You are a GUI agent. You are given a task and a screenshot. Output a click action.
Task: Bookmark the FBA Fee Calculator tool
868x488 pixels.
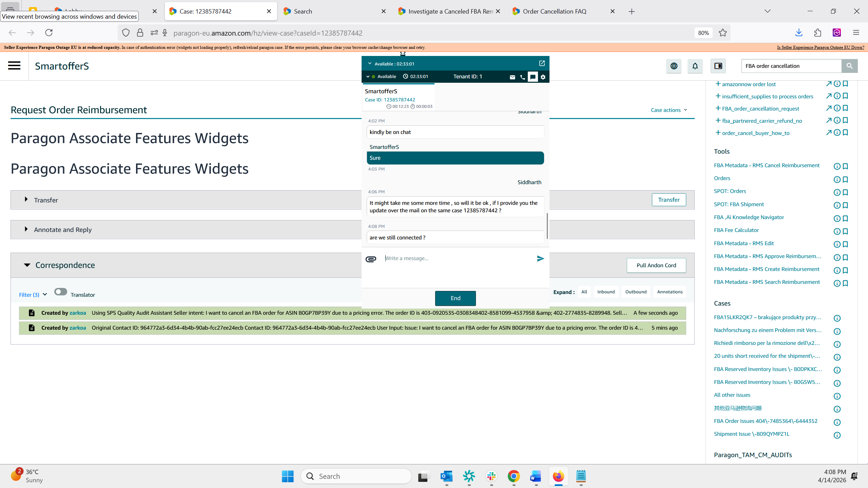click(845, 231)
